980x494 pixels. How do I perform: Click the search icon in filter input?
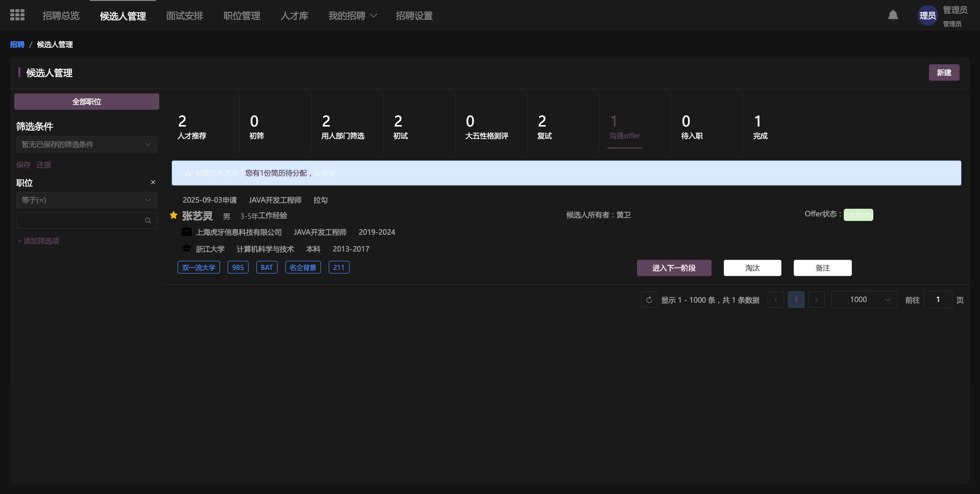[x=148, y=220]
